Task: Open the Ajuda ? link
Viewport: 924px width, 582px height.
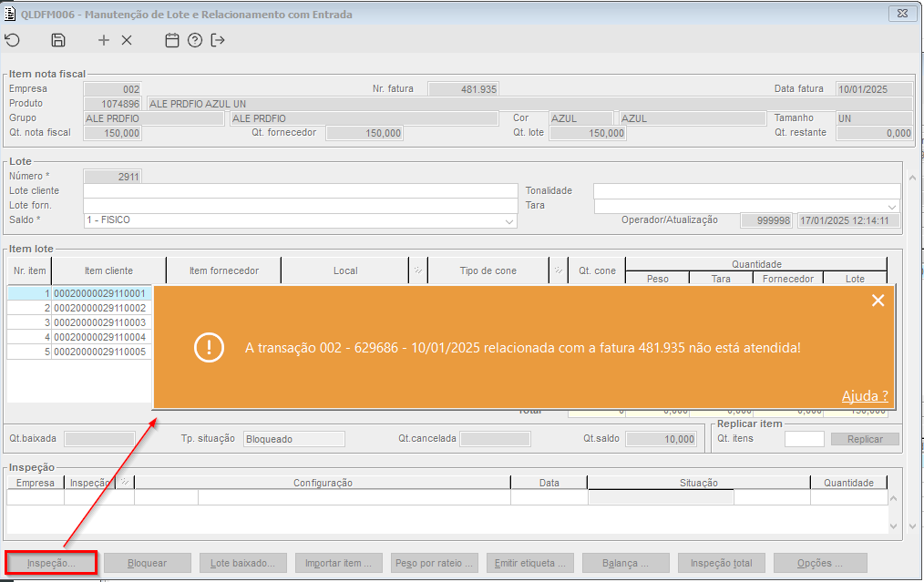Action: [865, 396]
